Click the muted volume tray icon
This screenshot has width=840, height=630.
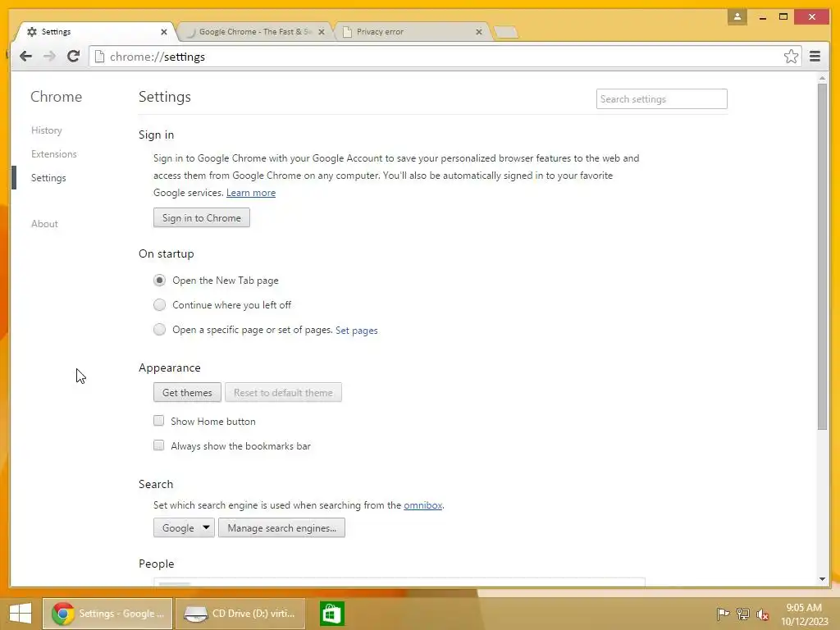762,614
